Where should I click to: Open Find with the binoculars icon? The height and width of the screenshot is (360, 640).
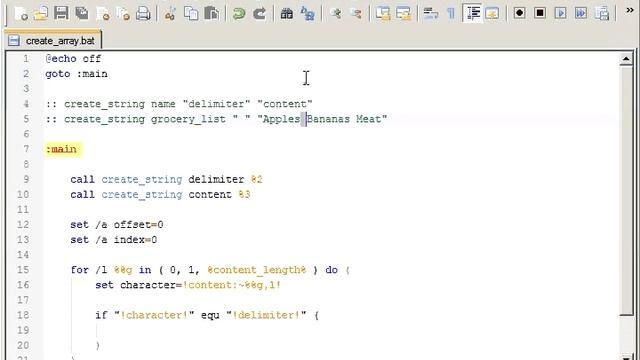pos(287,13)
